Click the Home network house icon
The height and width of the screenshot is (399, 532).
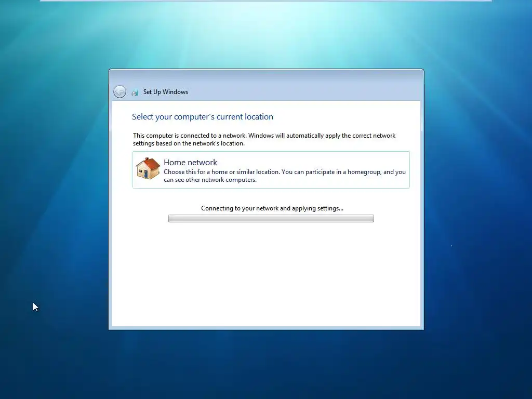pos(148,168)
